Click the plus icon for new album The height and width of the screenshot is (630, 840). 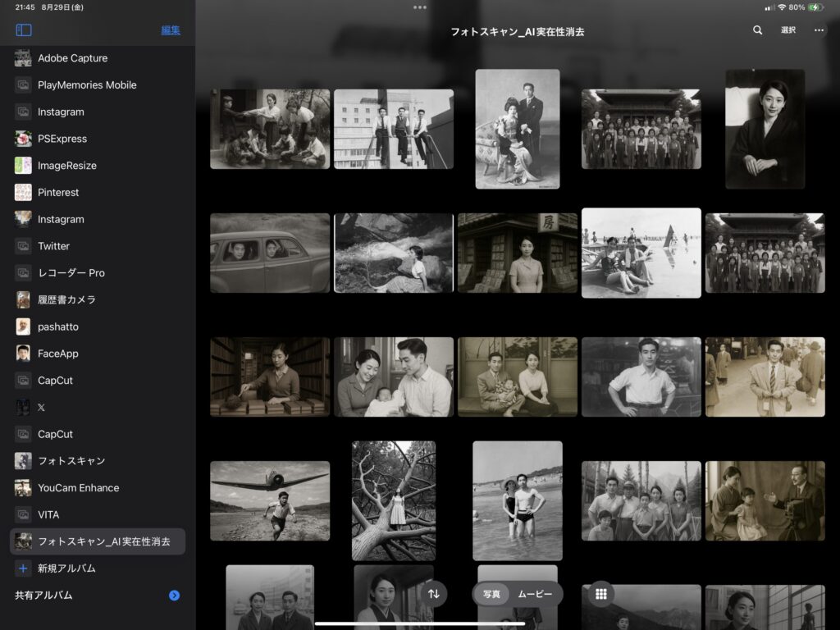tap(23, 568)
